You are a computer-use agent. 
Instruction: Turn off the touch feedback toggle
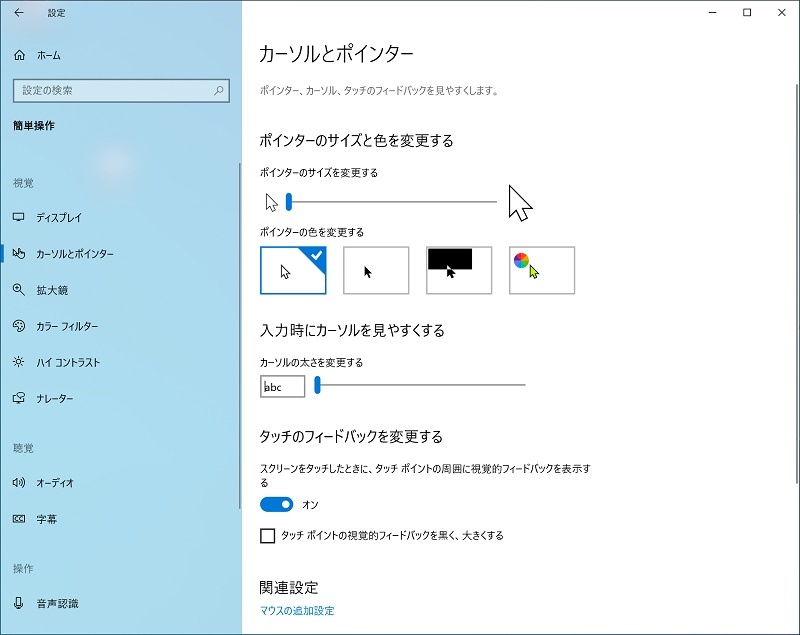275,505
